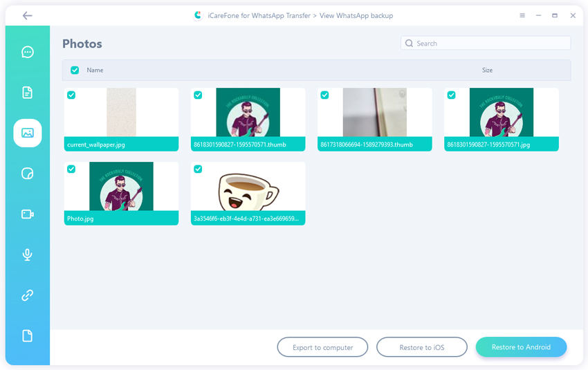Select the Photos sidebar icon
Screen dimensions: 588x370
(28, 133)
